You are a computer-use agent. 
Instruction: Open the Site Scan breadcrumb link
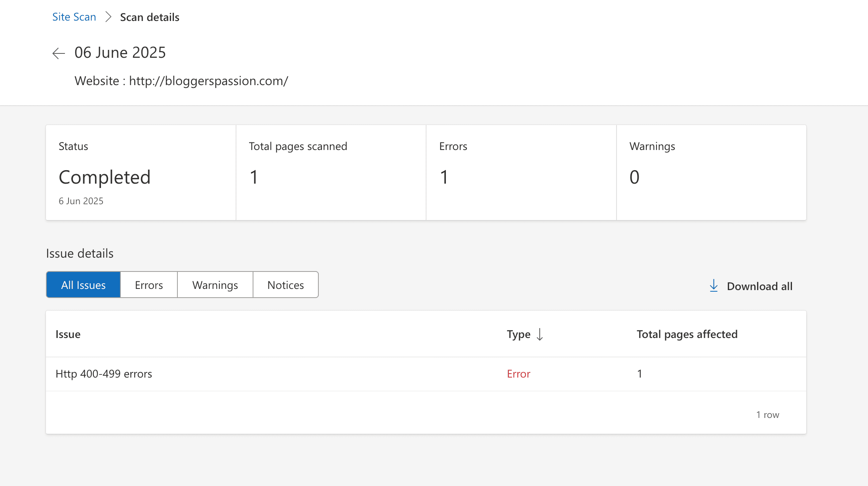pyautogui.click(x=74, y=17)
